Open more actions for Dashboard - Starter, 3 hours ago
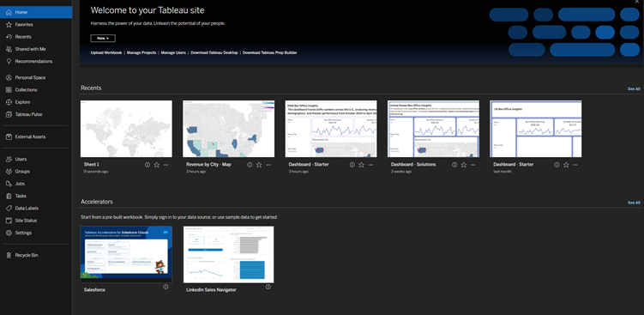Viewport: 644px width, 315px height. 370,165
